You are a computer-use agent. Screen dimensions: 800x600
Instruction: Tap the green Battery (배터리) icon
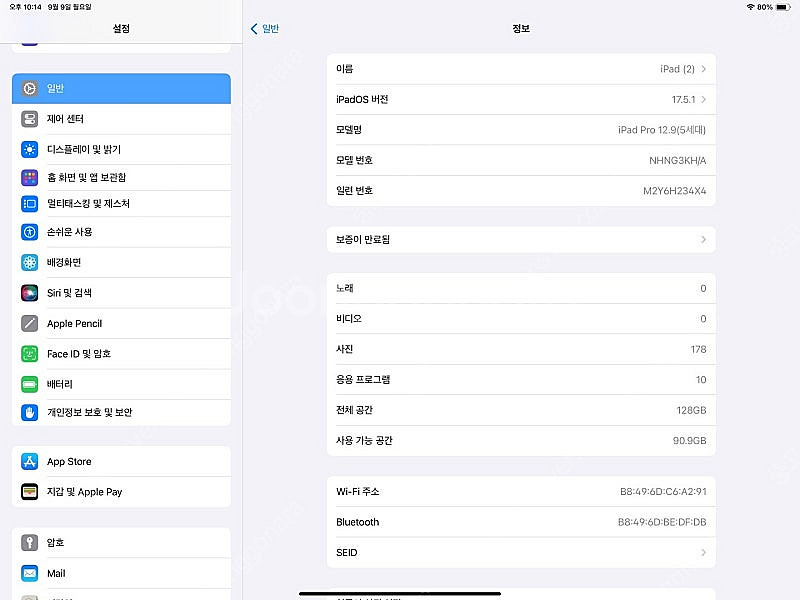(x=30, y=384)
